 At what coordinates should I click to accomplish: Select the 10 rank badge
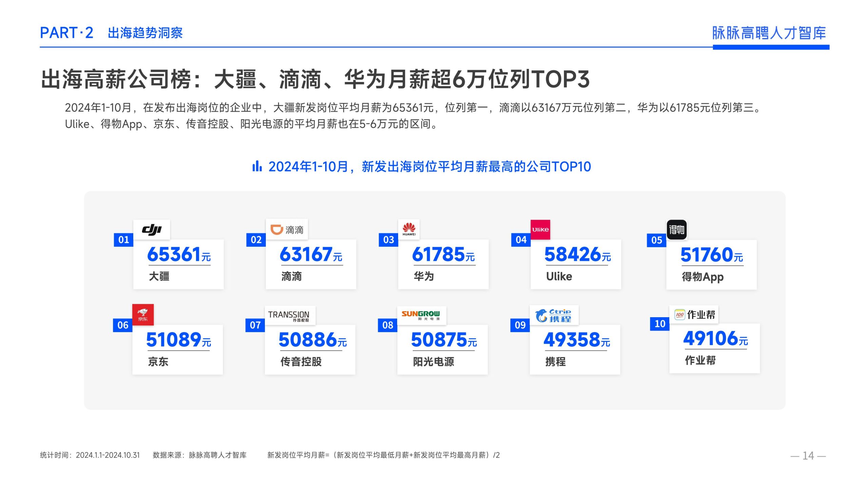[659, 324]
